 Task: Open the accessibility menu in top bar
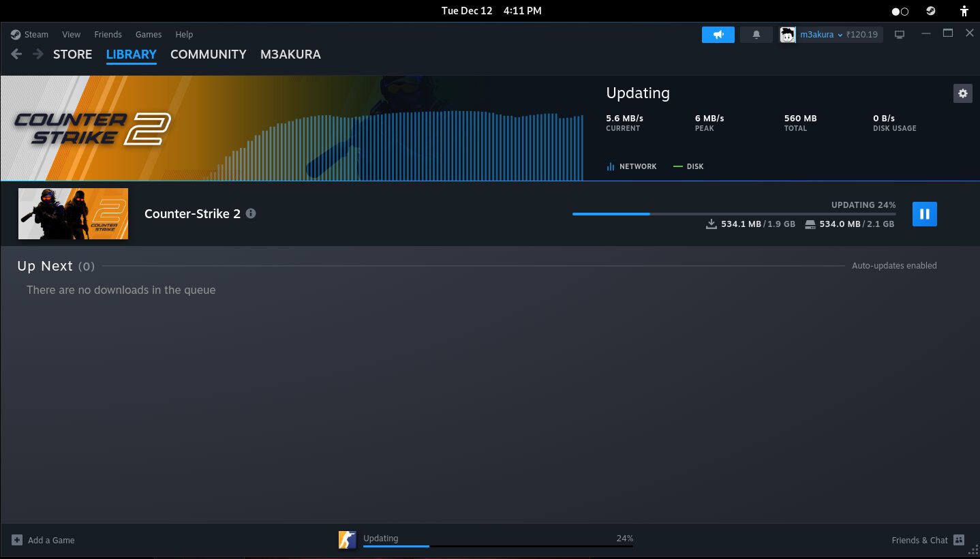point(964,11)
